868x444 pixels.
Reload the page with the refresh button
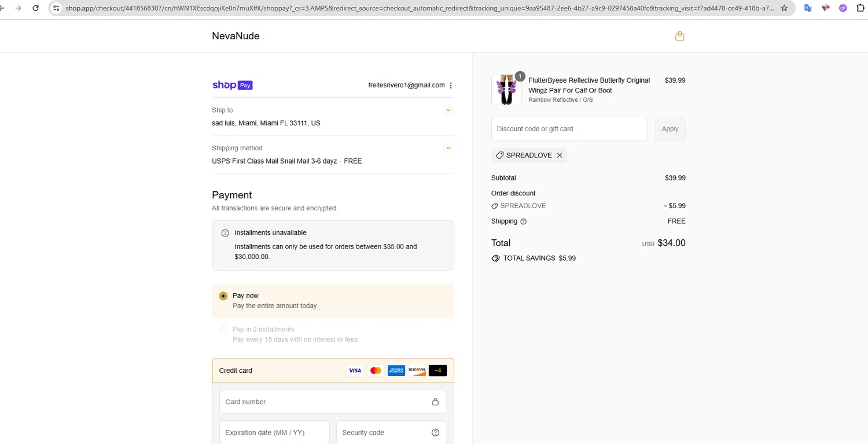(36, 8)
